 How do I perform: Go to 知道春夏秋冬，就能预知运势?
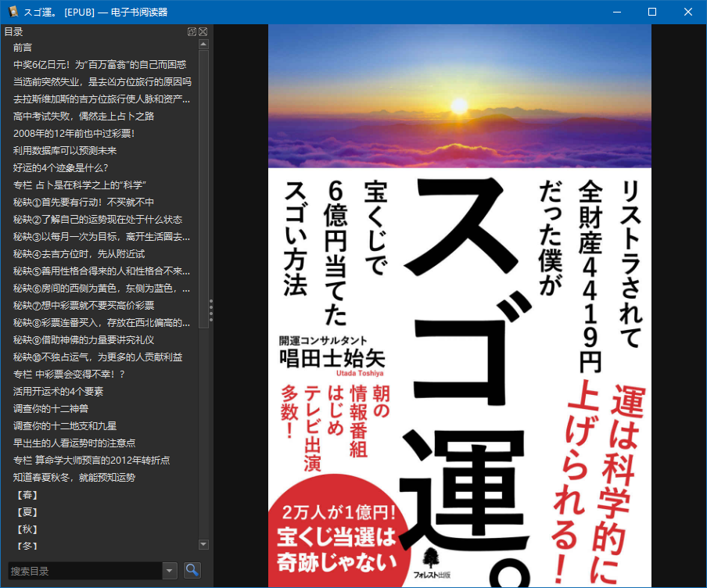click(74, 478)
